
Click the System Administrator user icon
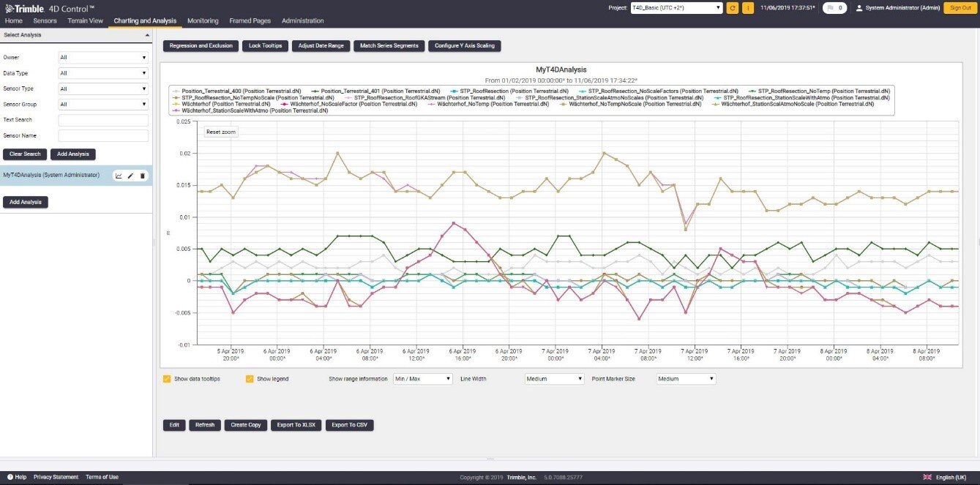tap(859, 8)
